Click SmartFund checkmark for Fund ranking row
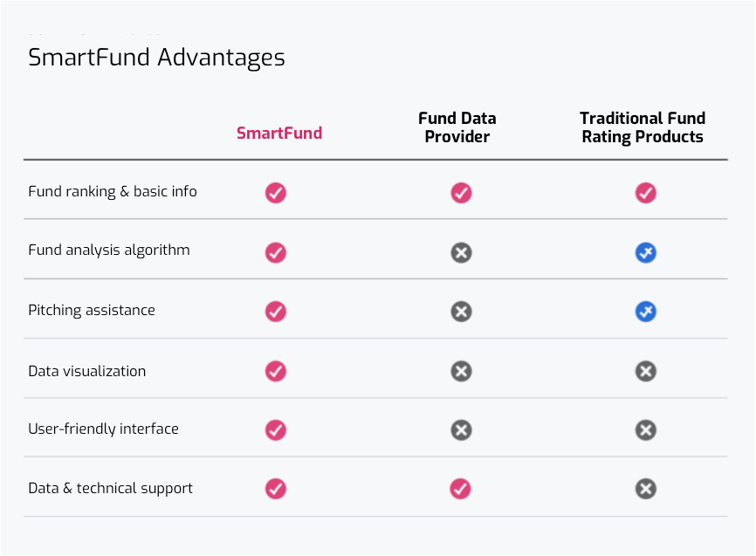The image size is (756, 556). click(x=276, y=193)
